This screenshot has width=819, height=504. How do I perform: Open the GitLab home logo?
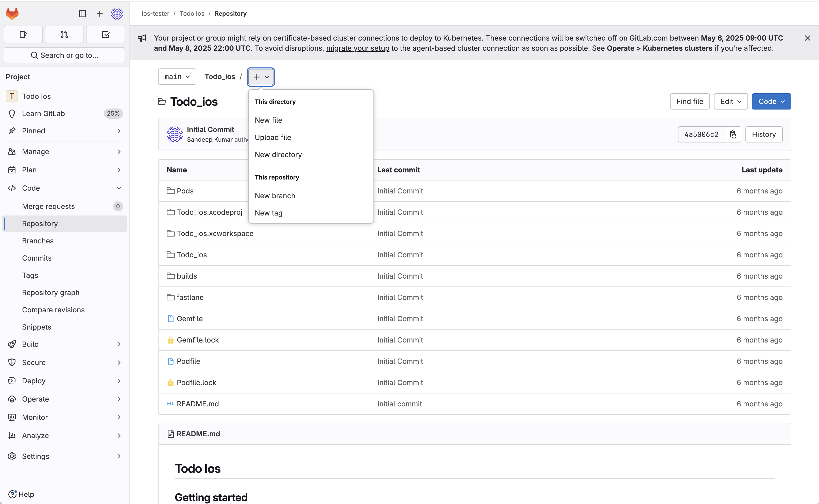[x=12, y=13]
